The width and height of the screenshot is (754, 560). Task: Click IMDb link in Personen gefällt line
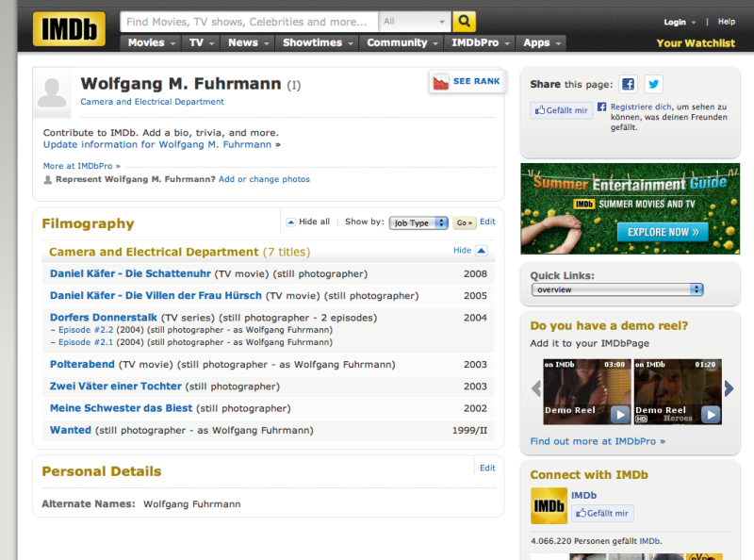(x=649, y=541)
